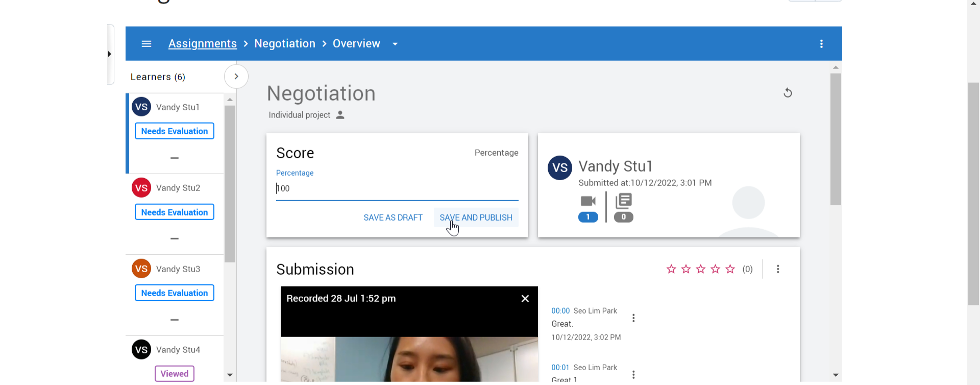Click the reset/undo arrow icon near title
The width and height of the screenshot is (980, 385).
coord(788,93)
